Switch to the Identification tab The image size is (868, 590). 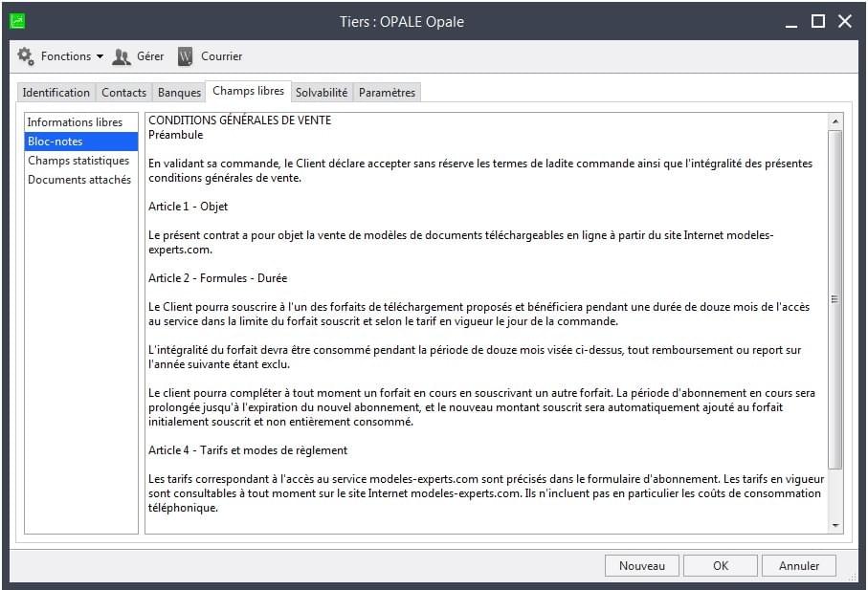[x=56, y=93]
